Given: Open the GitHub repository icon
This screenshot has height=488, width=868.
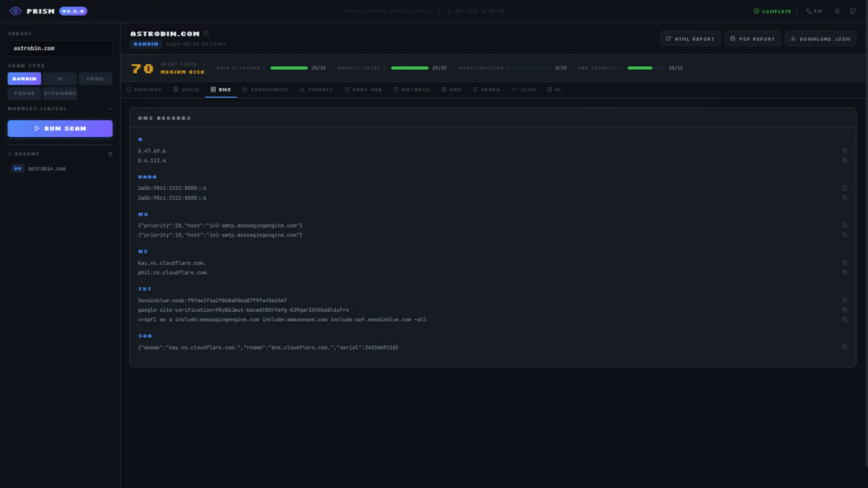Looking at the screenshot, I should [x=853, y=11].
